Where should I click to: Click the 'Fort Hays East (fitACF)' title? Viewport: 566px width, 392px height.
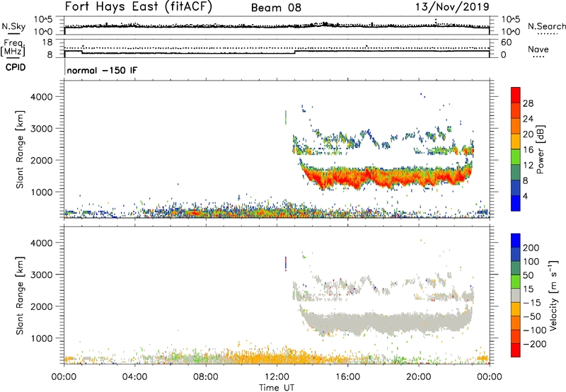click(139, 7)
